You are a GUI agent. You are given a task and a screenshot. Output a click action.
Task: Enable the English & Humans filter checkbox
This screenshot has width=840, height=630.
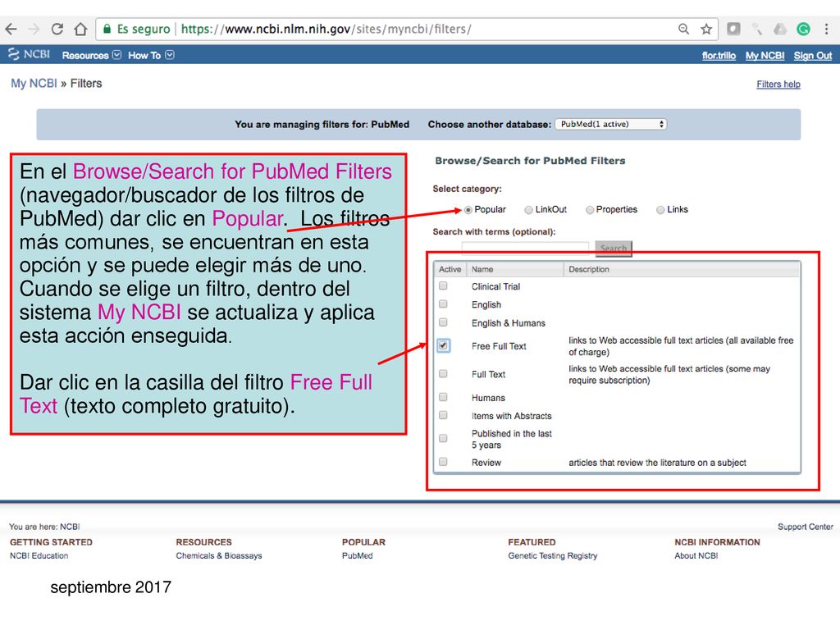443,322
